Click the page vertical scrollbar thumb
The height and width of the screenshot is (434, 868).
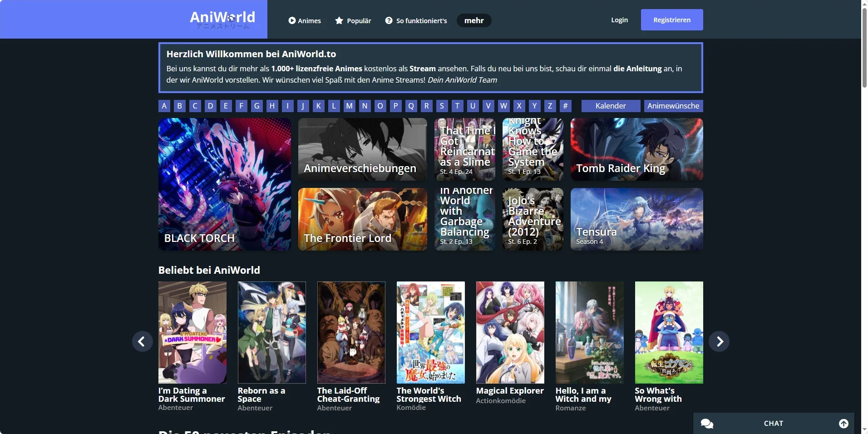pyautogui.click(x=864, y=48)
